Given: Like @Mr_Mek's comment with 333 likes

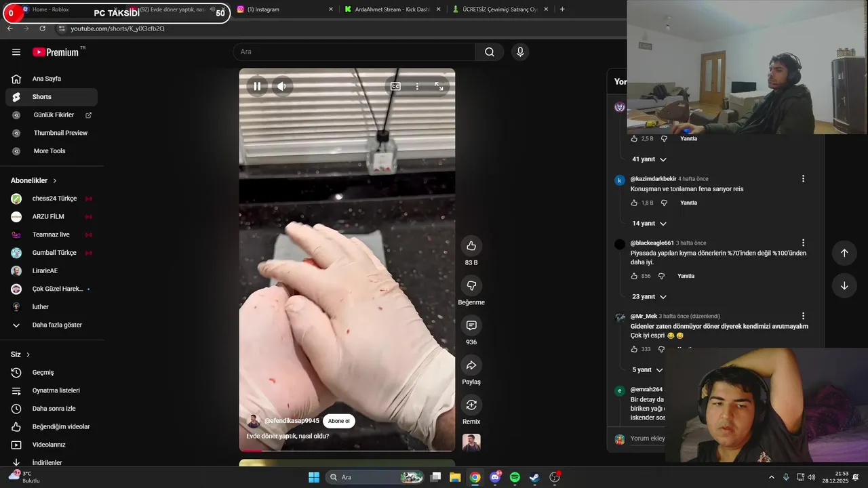Looking at the screenshot, I should pyautogui.click(x=635, y=349).
